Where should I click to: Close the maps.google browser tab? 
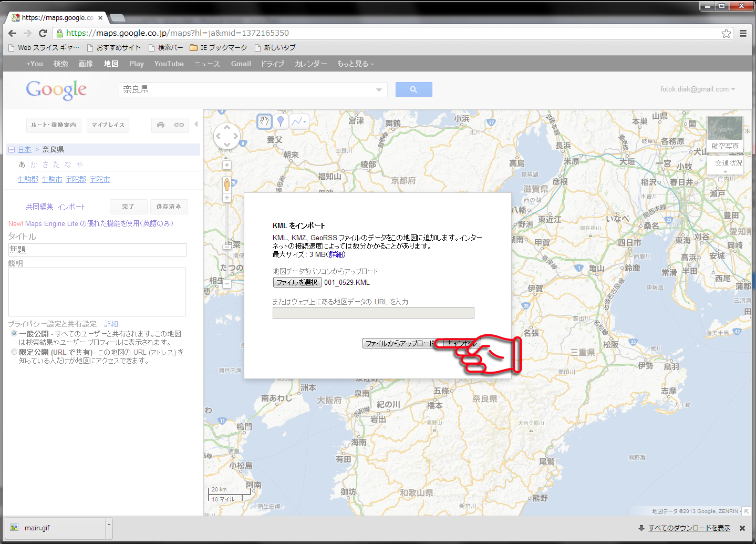pos(100,18)
